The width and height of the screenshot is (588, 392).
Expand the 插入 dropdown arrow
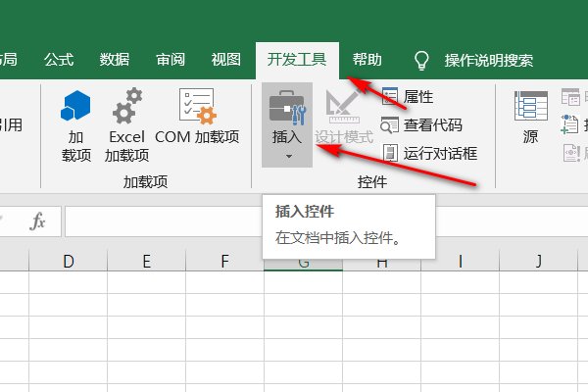(289, 157)
